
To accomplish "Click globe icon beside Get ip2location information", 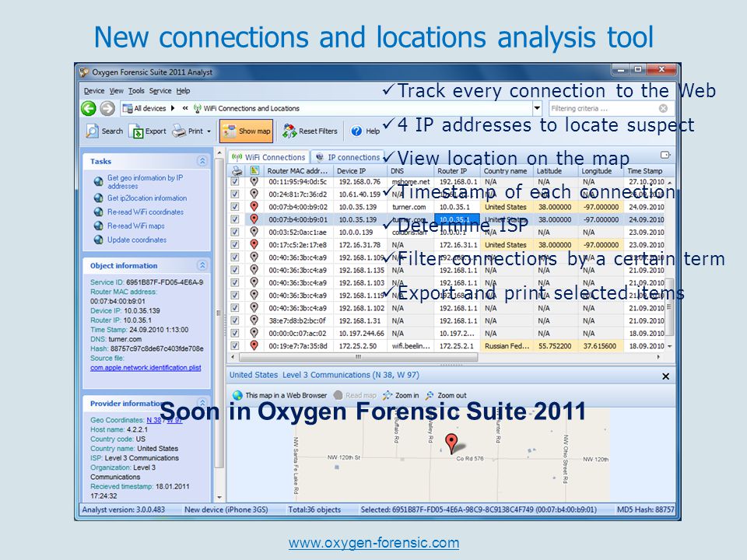I will [x=98, y=198].
